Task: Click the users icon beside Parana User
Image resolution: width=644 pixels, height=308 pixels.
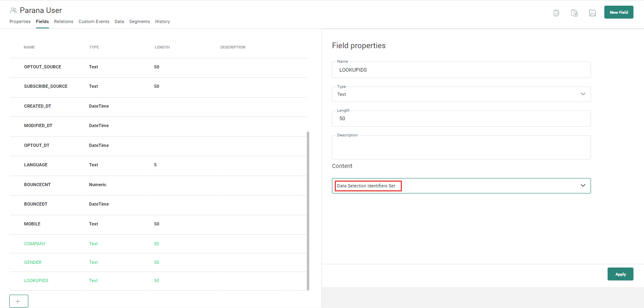Action: tap(13, 11)
